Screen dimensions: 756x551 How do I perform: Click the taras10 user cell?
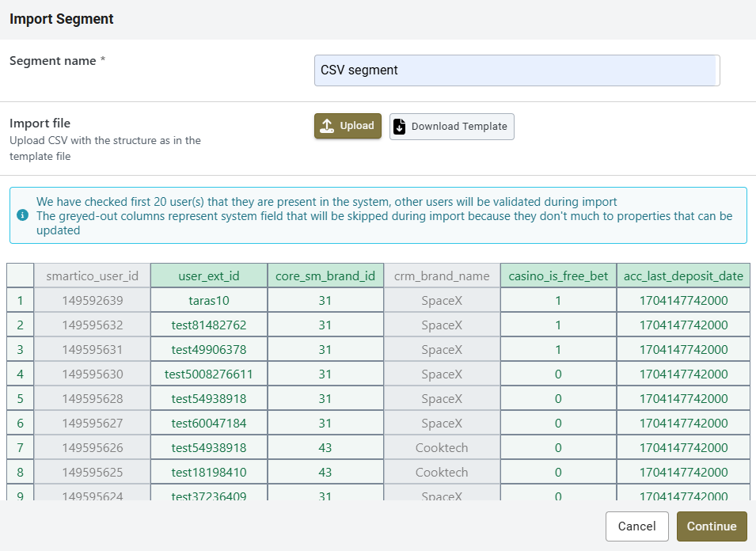(209, 301)
